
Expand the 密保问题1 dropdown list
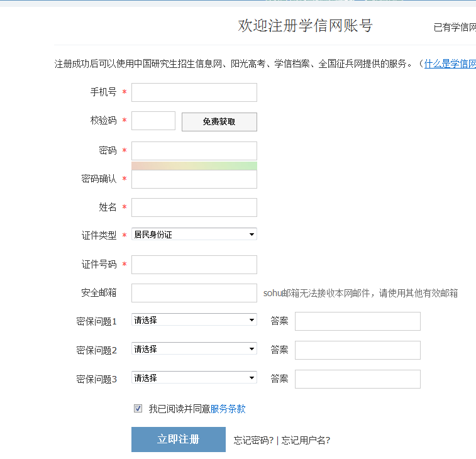194,320
